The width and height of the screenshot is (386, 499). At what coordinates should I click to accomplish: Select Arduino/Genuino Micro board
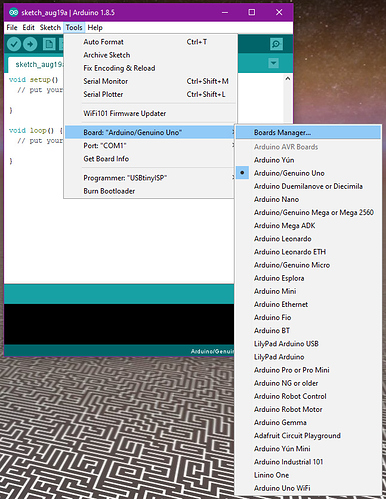(x=308, y=265)
